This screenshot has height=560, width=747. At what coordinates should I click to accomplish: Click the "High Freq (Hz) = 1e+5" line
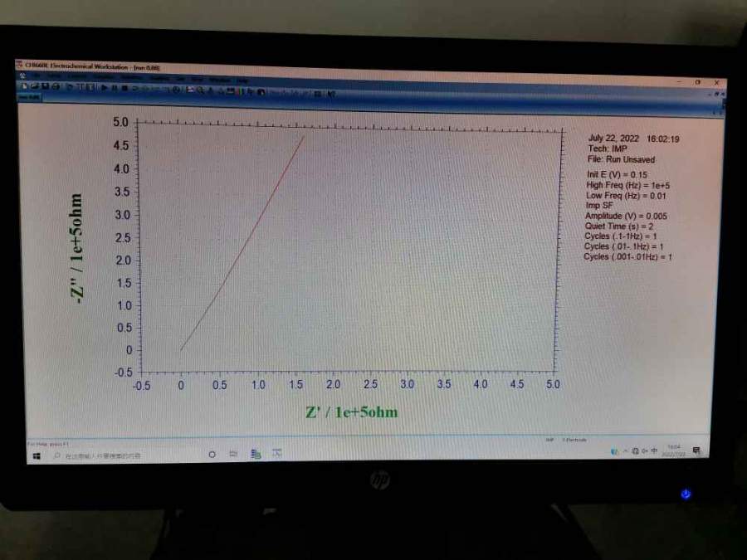628,185
